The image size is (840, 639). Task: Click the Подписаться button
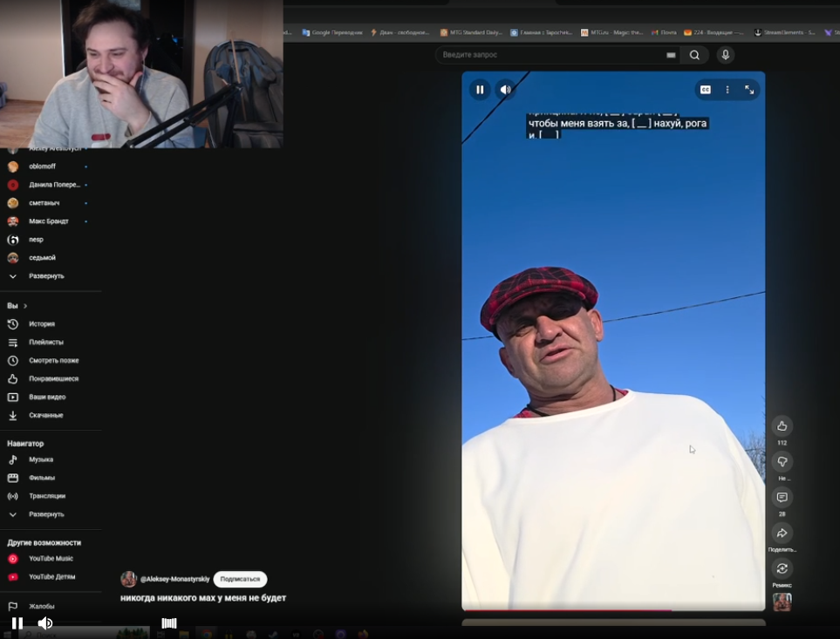click(x=240, y=579)
